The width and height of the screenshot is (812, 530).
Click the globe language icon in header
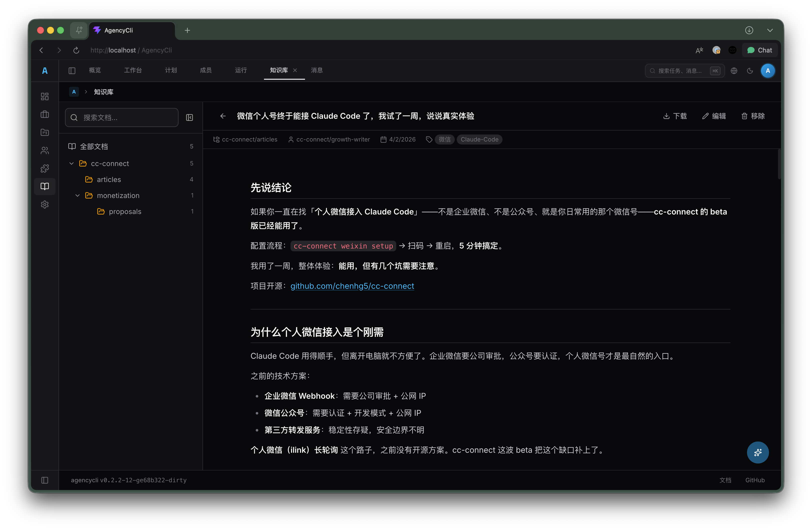(x=734, y=71)
